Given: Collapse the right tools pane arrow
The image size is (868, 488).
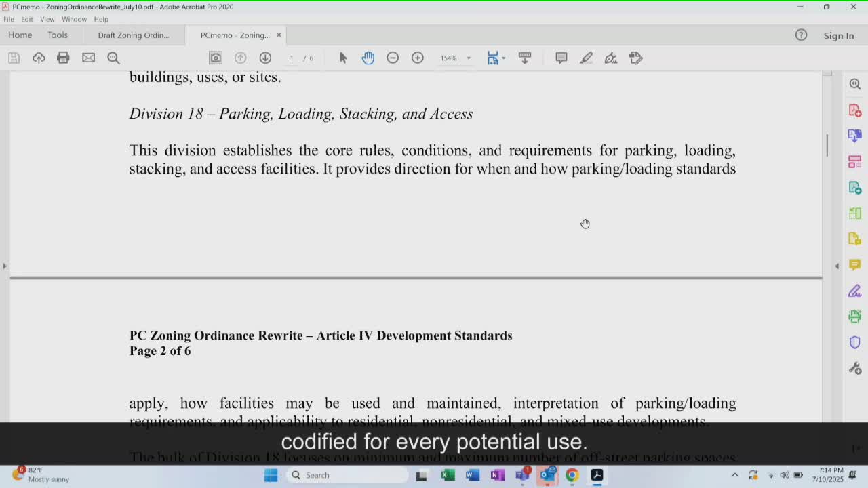Looking at the screenshot, I should click(837, 266).
